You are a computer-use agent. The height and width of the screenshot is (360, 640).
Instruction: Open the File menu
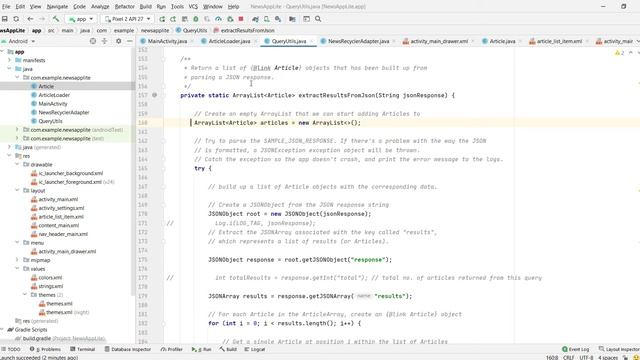pyautogui.click(x=6, y=7)
